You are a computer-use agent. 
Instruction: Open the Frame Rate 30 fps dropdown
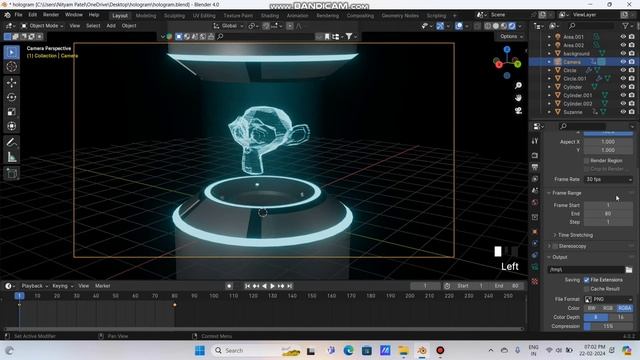point(608,179)
